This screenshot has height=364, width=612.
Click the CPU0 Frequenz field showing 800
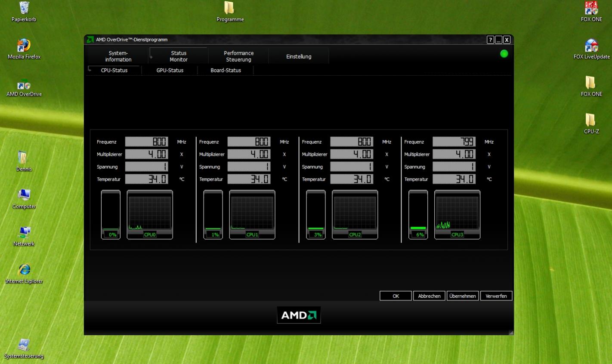click(147, 142)
